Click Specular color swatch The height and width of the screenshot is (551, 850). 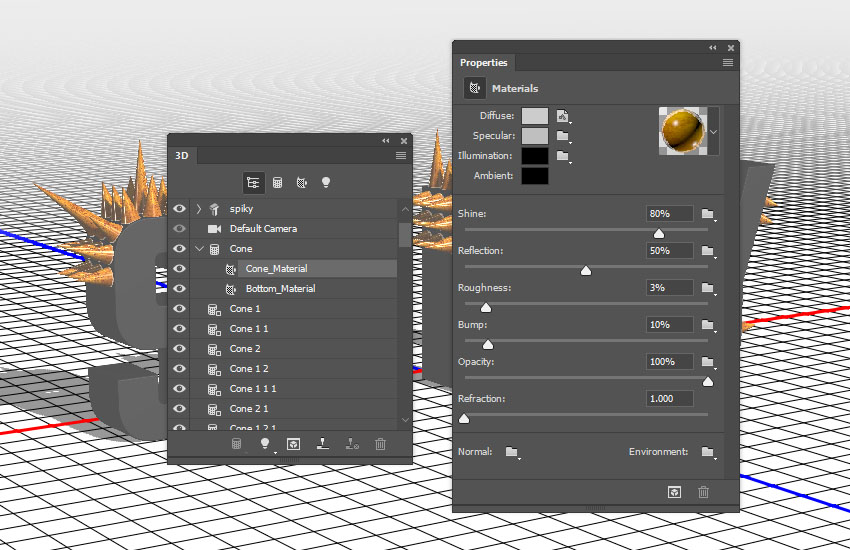coord(535,136)
